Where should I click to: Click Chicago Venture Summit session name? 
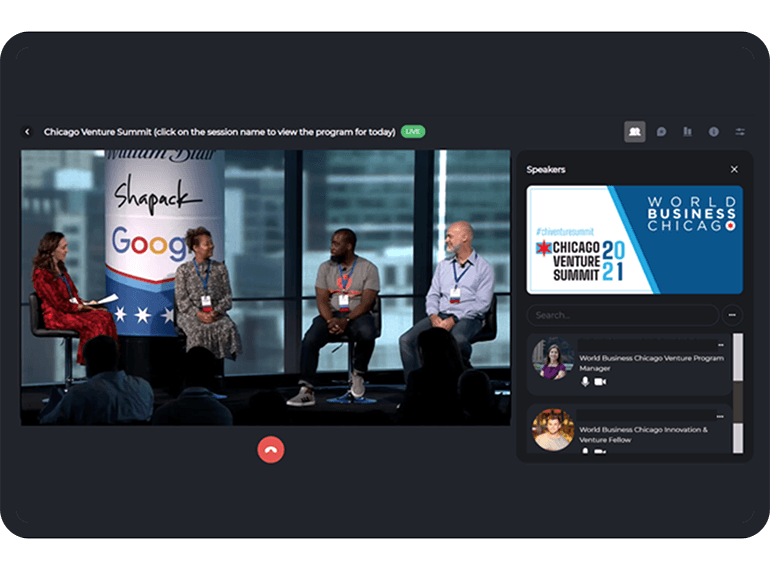click(x=219, y=132)
